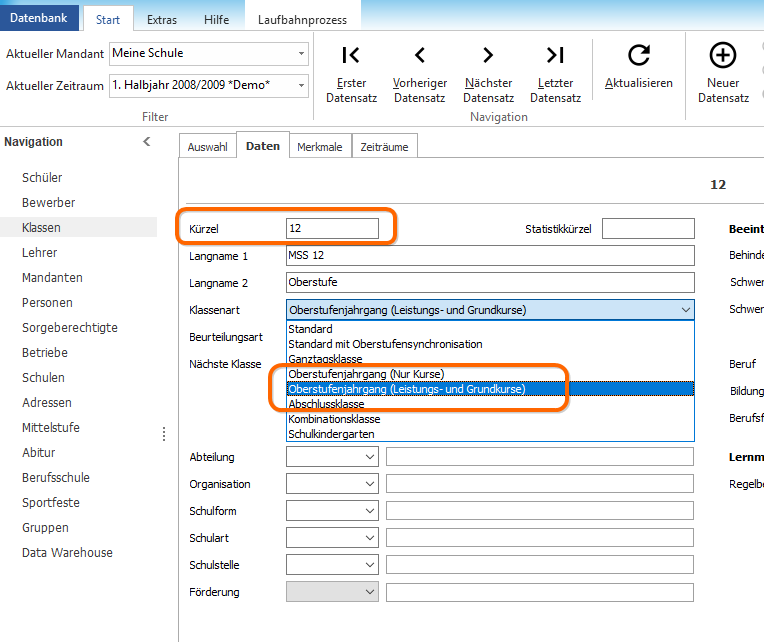Select the Daten tab
The image size is (764, 642).
click(x=263, y=146)
